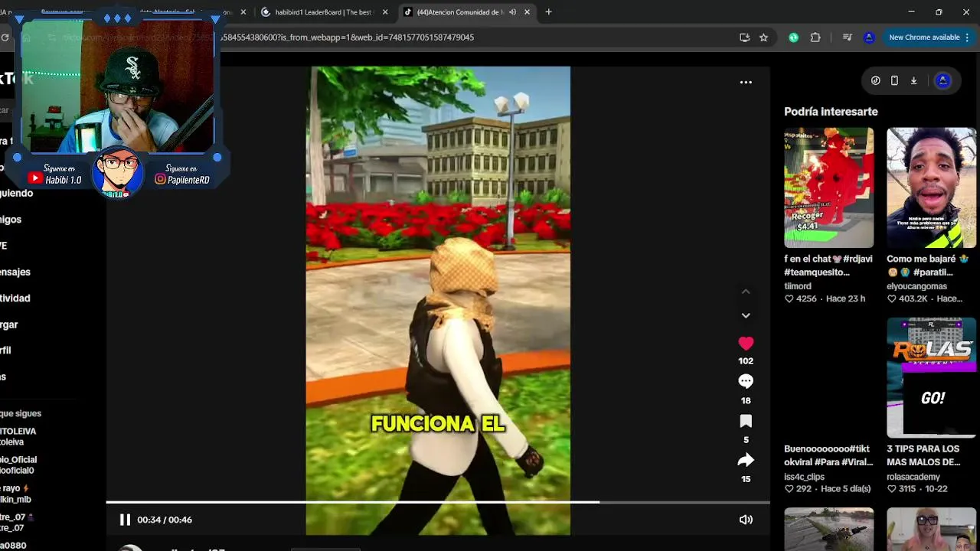Save video with the bookmark icon
980x551 pixels.
click(746, 421)
